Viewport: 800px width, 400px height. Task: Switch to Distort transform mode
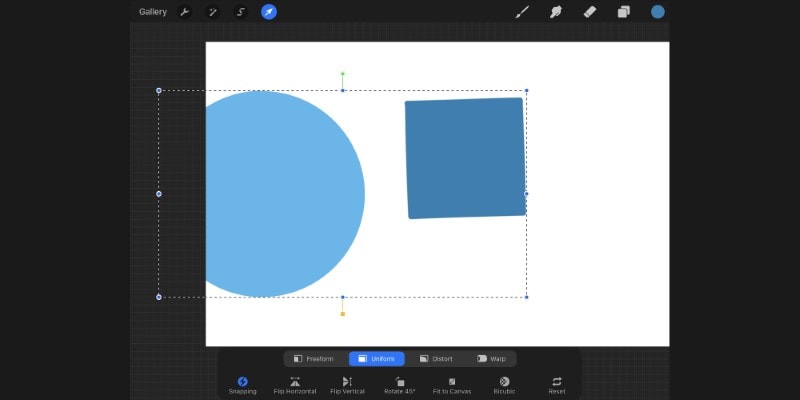(436, 359)
